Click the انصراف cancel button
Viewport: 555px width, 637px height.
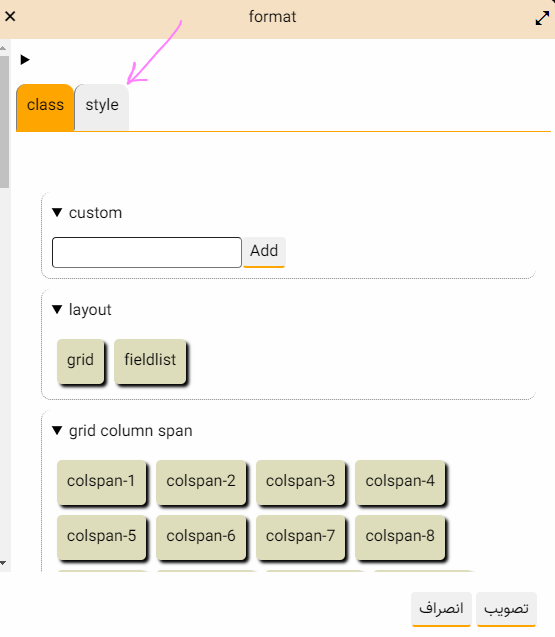point(441,609)
